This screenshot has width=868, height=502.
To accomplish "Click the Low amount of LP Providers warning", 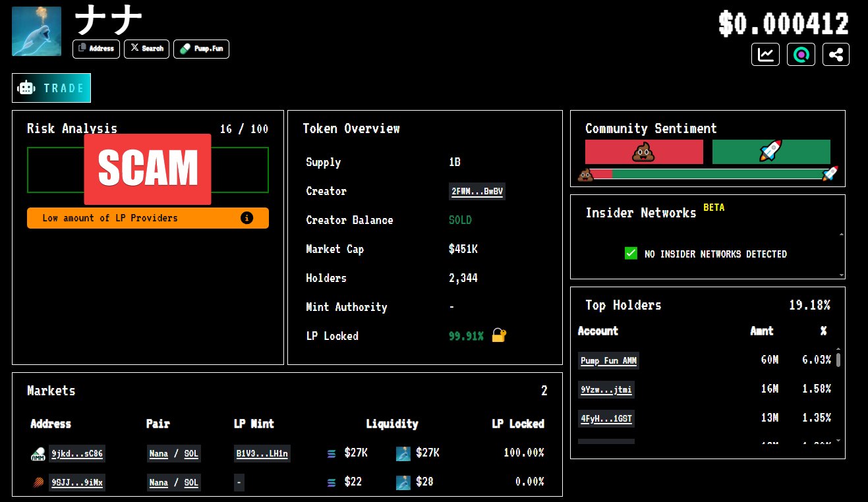I will pos(148,218).
